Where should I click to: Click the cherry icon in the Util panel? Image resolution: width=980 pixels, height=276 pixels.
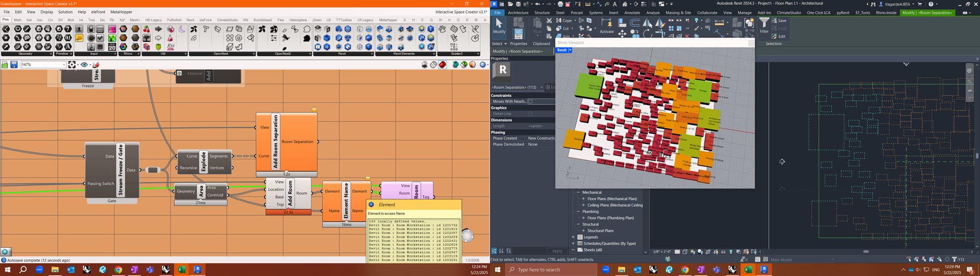tap(146, 29)
